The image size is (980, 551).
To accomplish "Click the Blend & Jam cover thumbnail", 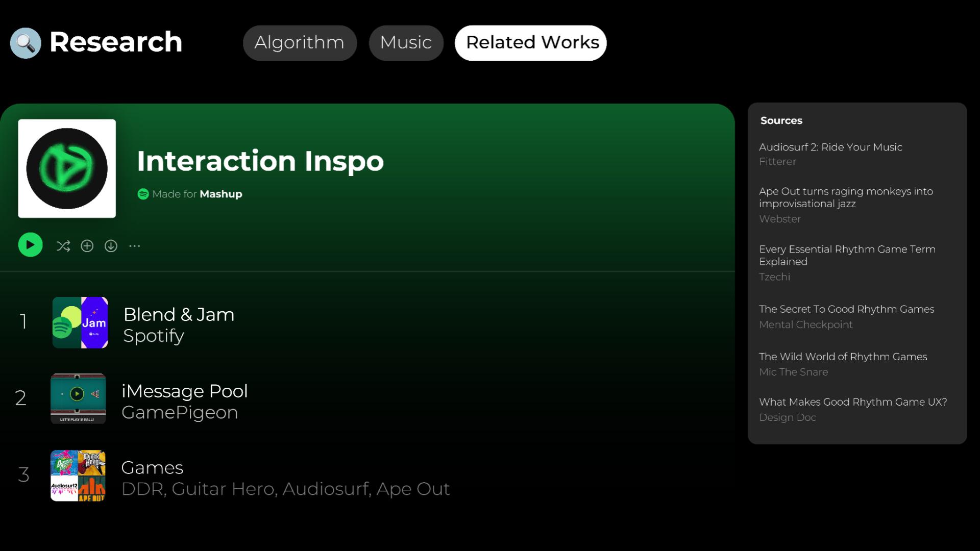I will pyautogui.click(x=80, y=322).
